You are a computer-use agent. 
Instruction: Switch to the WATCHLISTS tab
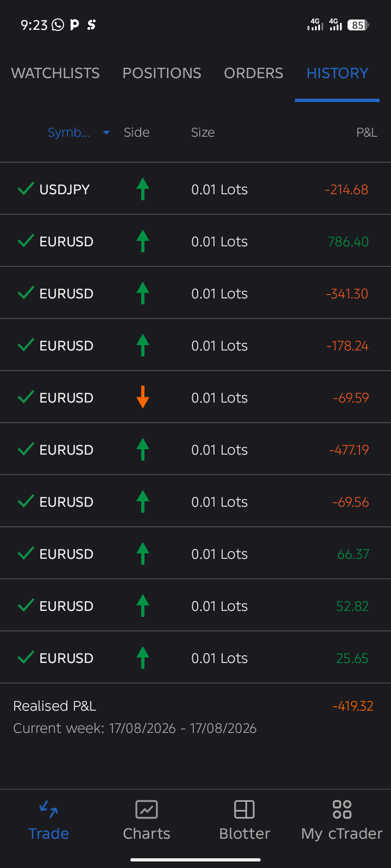(x=55, y=73)
